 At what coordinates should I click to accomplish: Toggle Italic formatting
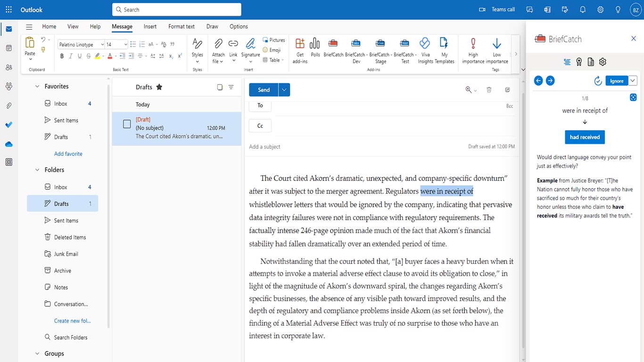pos(71,56)
